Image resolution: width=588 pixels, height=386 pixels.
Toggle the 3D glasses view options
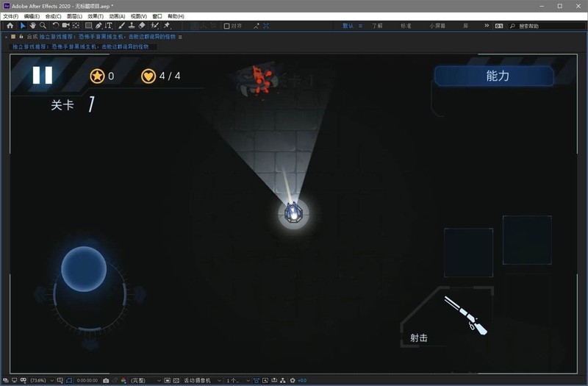[24, 380]
